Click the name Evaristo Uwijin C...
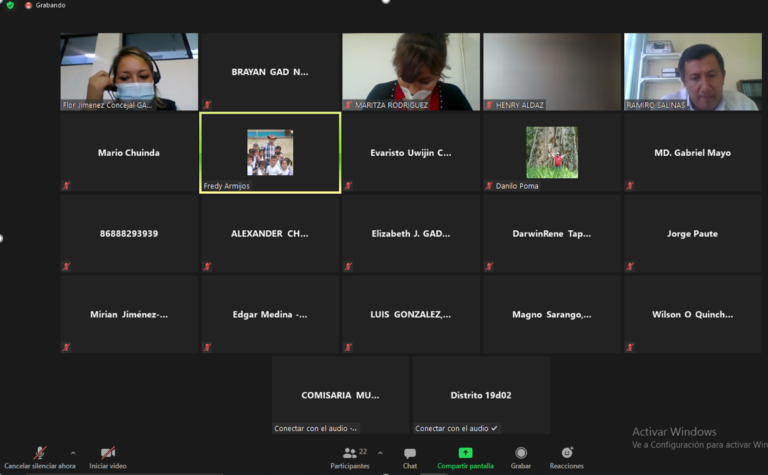Screen dimensions: 768x475 (411, 153)
